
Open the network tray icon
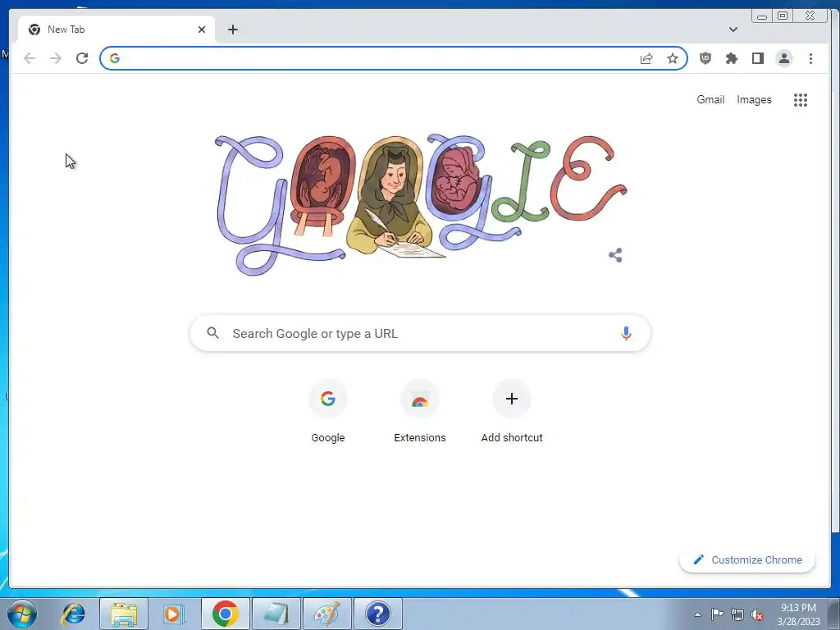click(x=737, y=614)
